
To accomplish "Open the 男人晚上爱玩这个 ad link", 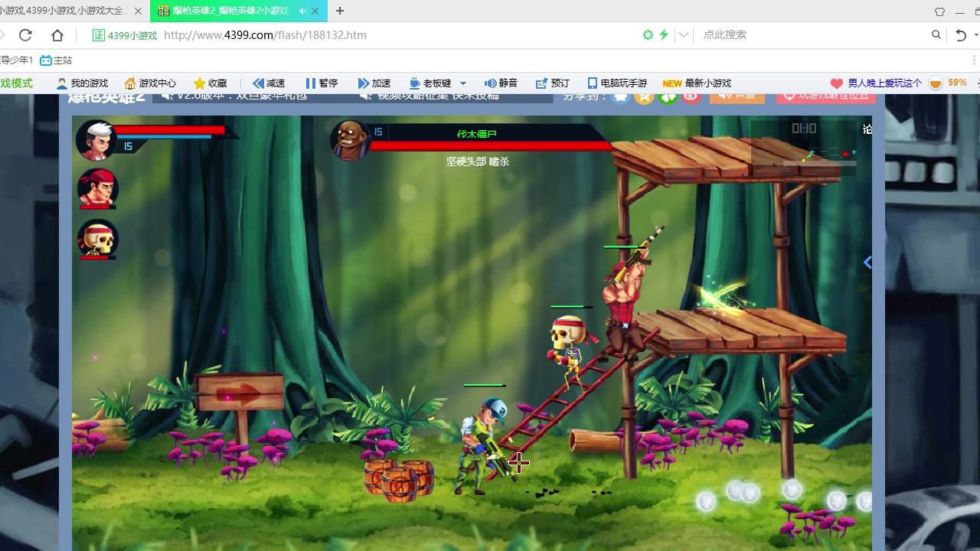I will point(876,83).
